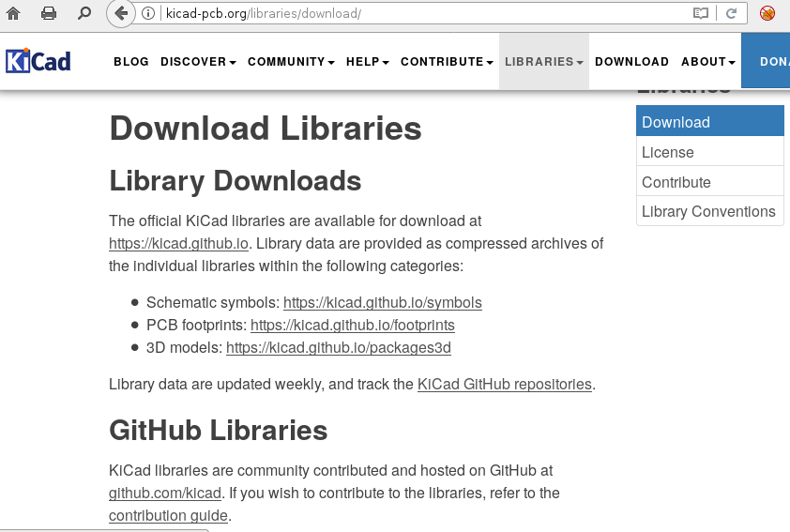Viewport: 790px width, 532px height.
Task: Open the kicad.github.io/symbols link
Action: [383, 303]
